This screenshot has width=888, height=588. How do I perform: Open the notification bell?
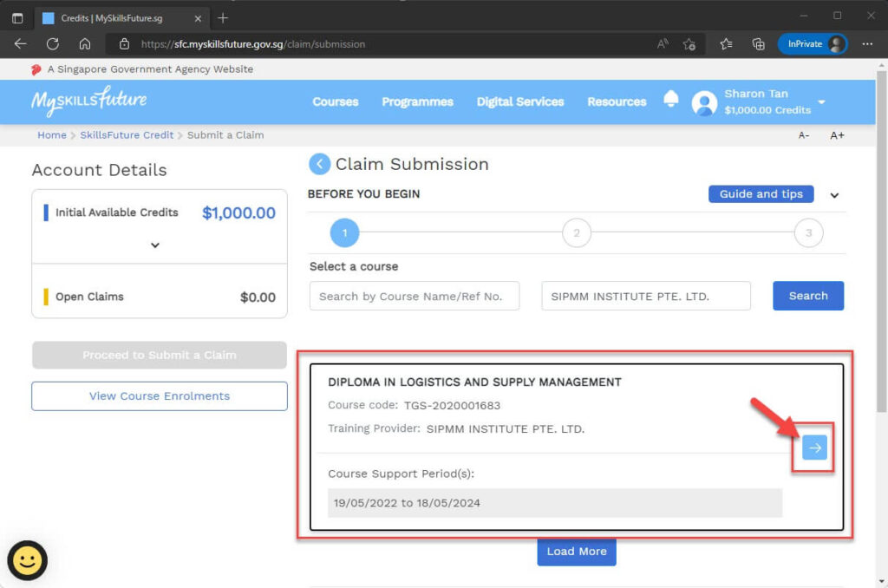click(670, 100)
